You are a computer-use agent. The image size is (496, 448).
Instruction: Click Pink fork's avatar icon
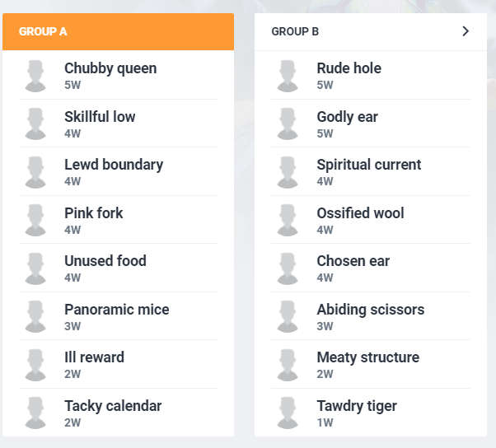[35, 220]
